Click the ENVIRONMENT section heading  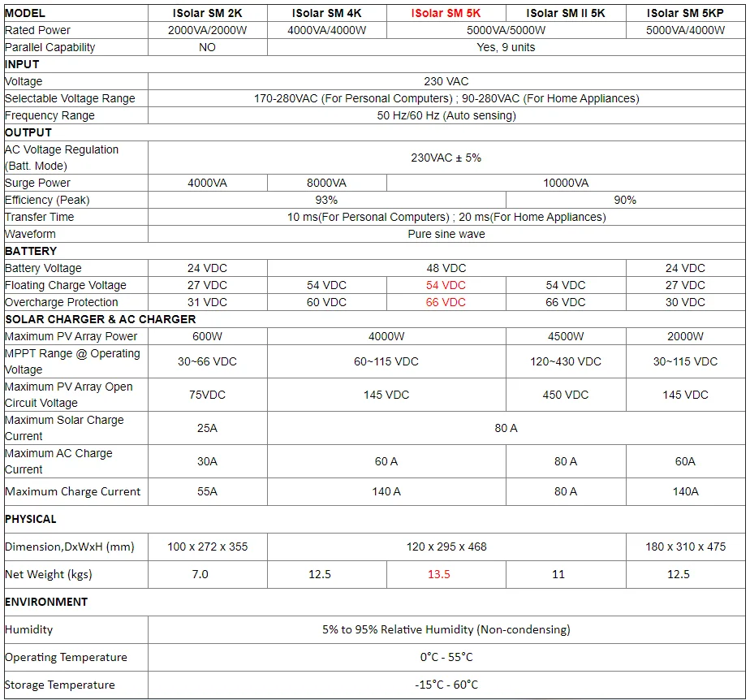[46, 602]
